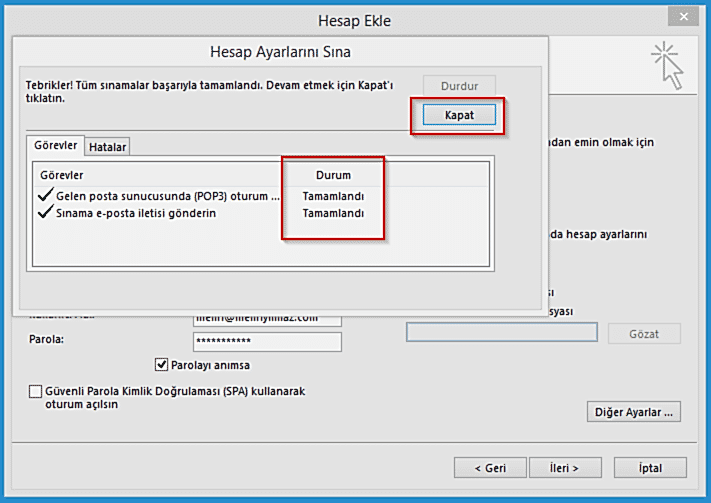Select the Görevler tab
Viewport: 711px width, 503px height.
pos(56,145)
